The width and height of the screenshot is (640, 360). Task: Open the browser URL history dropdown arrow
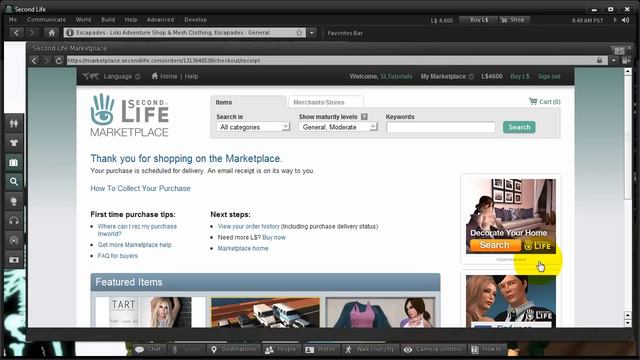point(614,60)
